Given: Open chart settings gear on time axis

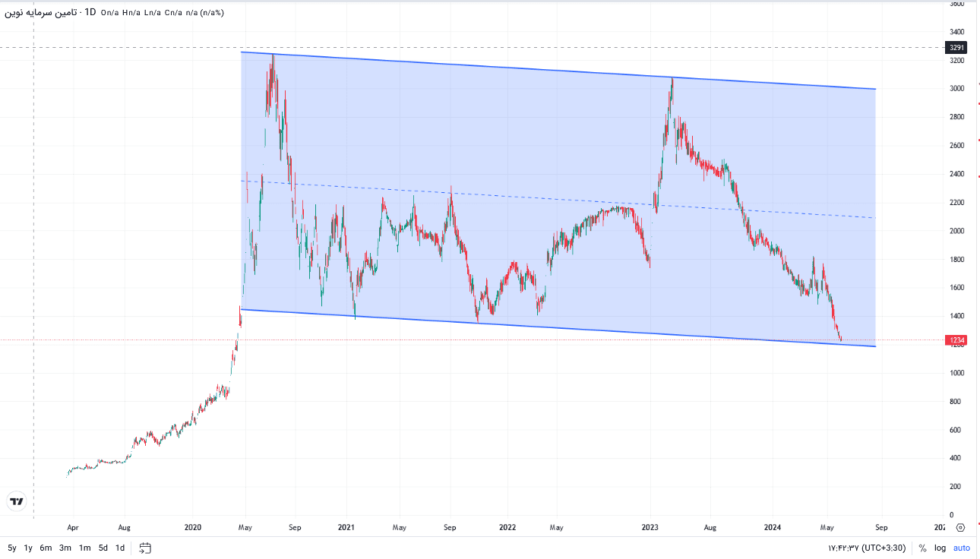Looking at the screenshot, I should pyautogui.click(x=960, y=527).
